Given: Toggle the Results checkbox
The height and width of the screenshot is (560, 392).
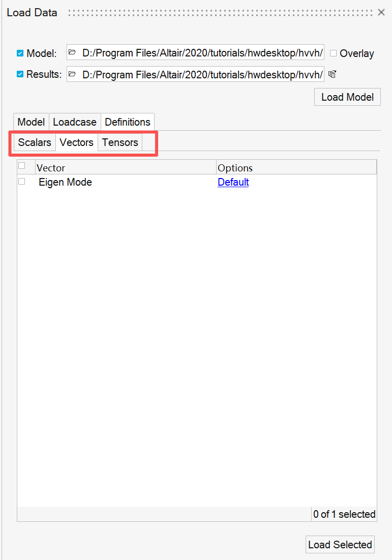Looking at the screenshot, I should pyautogui.click(x=20, y=74).
